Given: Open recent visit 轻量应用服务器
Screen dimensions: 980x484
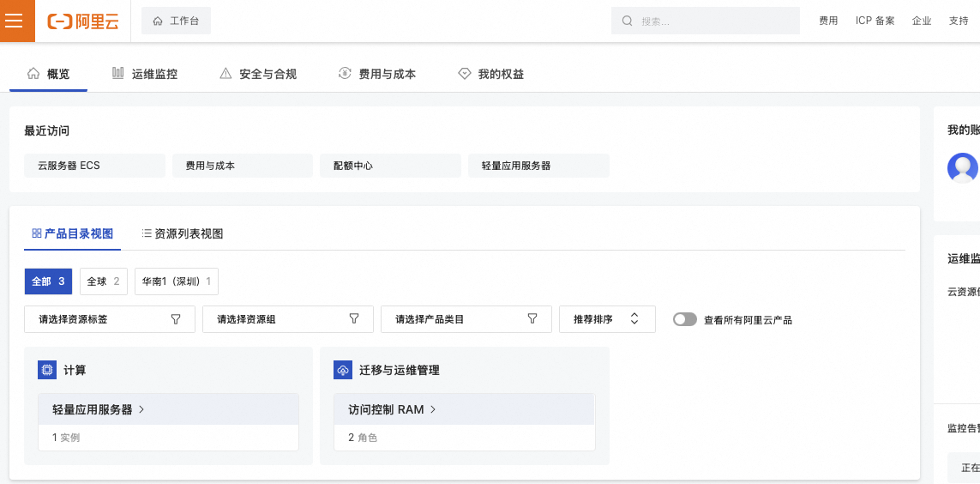Looking at the screenshot, I should (x=538, y=166).
